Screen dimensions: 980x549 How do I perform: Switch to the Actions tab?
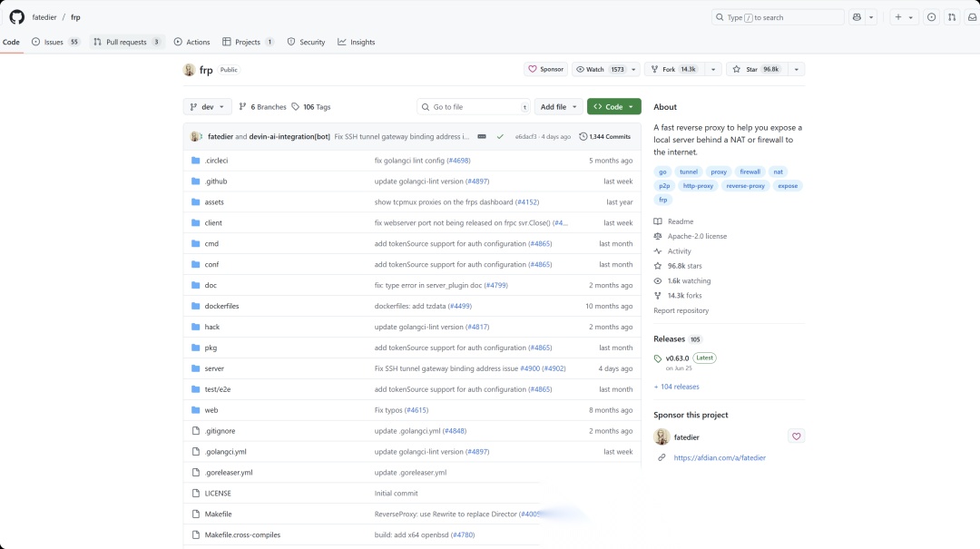[191, 42]
